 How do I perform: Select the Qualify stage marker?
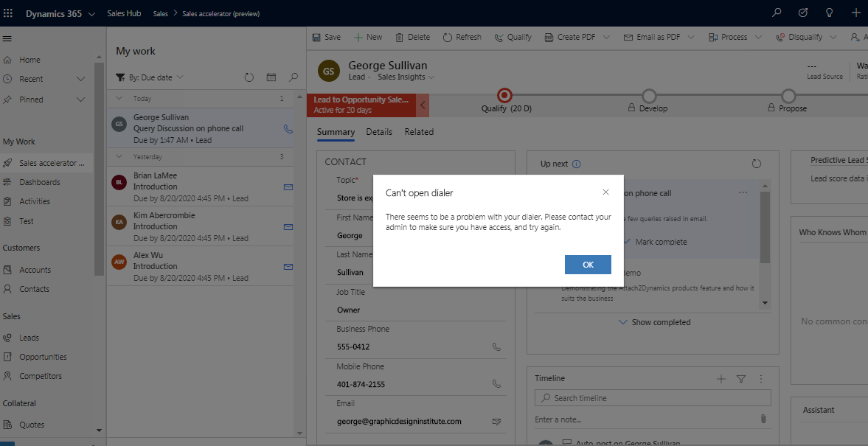click(504, 95)
